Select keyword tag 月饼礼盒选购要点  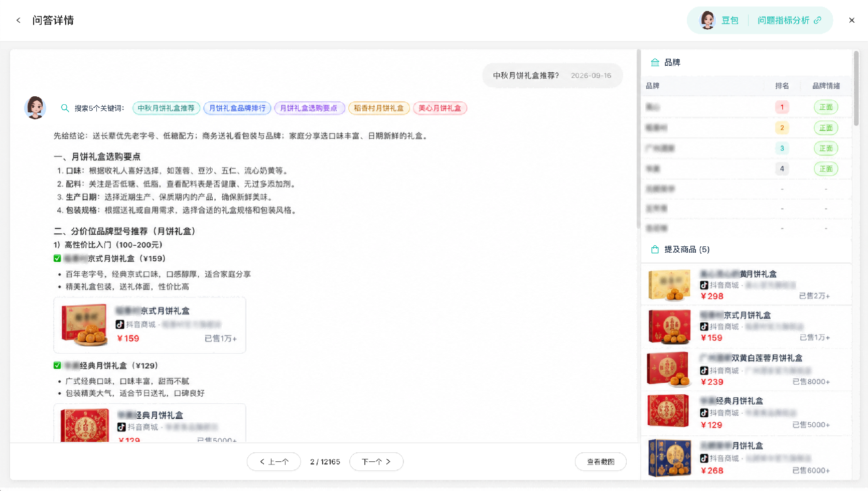point(309,108)
